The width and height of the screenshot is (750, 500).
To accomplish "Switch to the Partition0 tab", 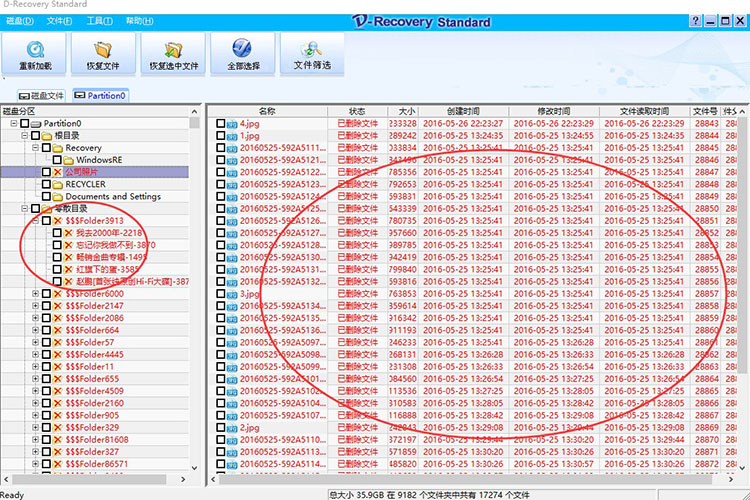I will pos(100,96).
